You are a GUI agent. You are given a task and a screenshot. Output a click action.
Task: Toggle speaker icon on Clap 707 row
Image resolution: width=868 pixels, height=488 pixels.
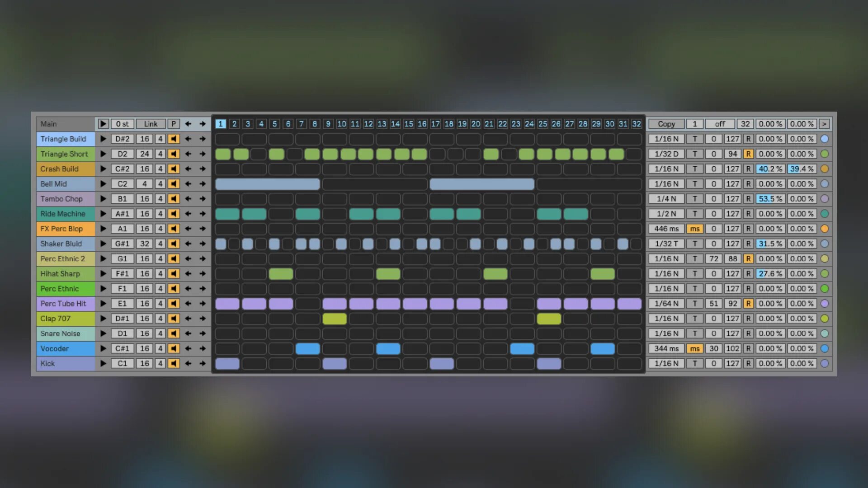tap(174, 319)
